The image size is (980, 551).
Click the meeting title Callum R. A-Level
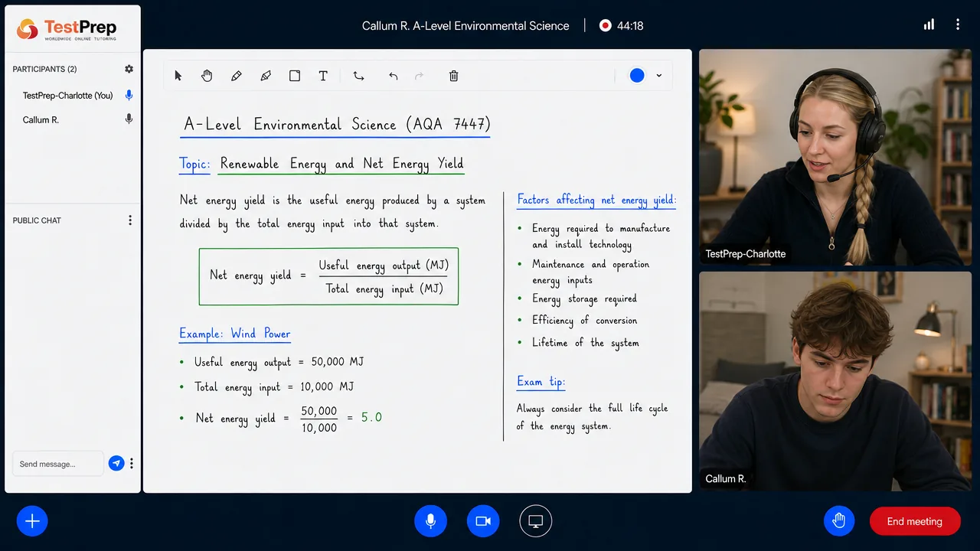[465, 25]
